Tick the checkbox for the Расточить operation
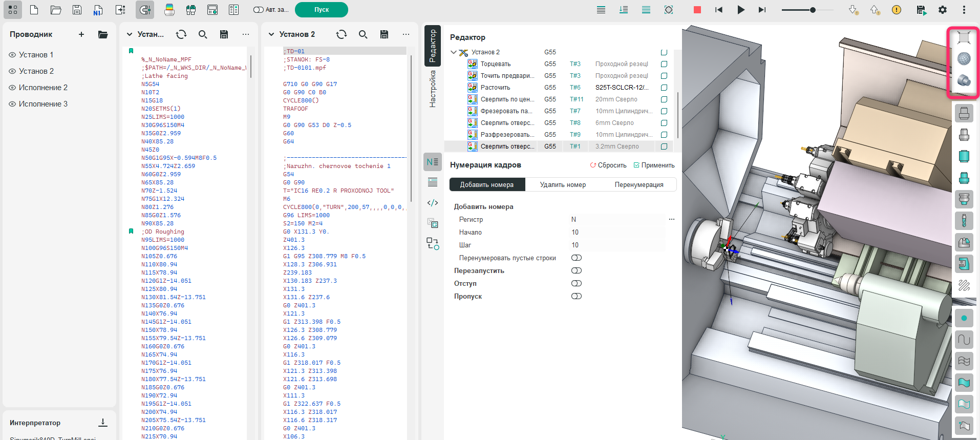This screenshot has height=440, width=980. tap(664, 88)
